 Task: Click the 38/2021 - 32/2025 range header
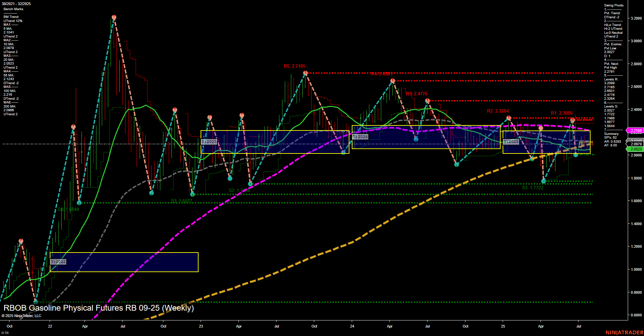(16, 3)
